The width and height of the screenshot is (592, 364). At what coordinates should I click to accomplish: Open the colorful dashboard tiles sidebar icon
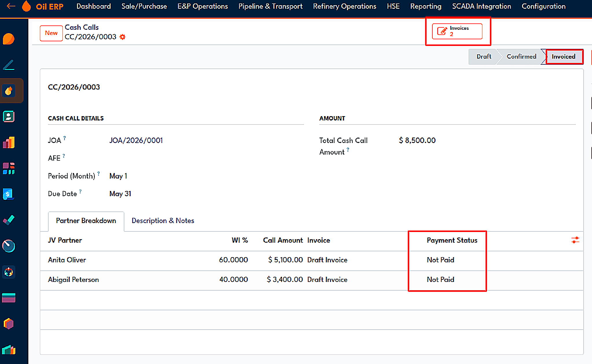[x=9, y=168]
